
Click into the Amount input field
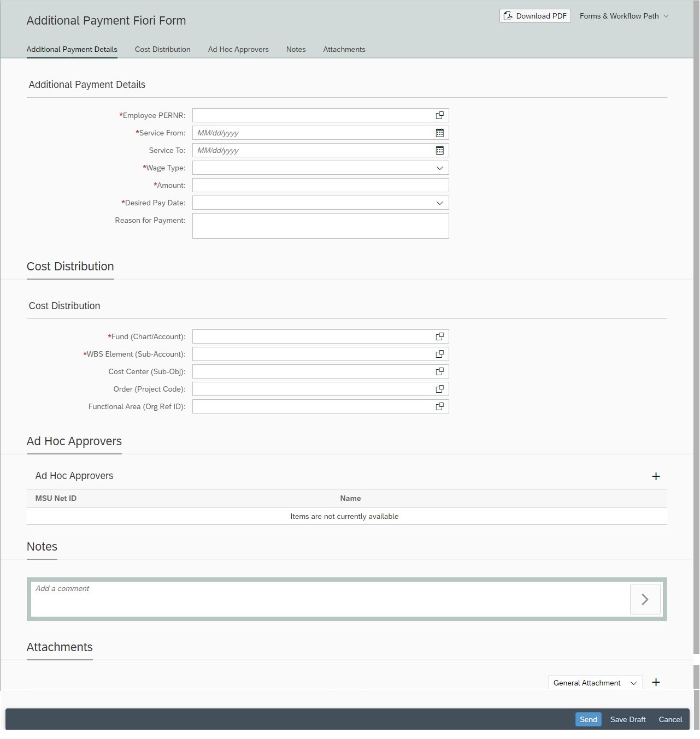click(320, 185)
